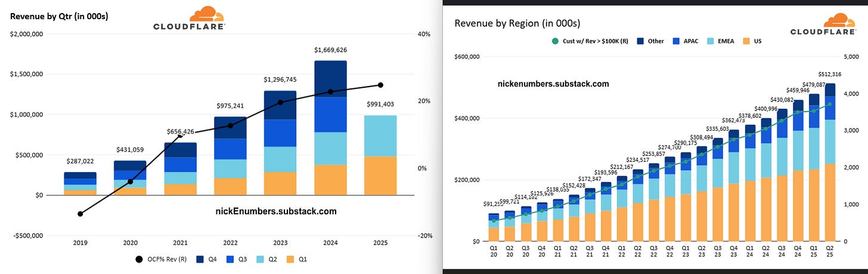Click the $600,000 y-axis label
The height and width of the screenshot is (274, 868).
(466, 57)
